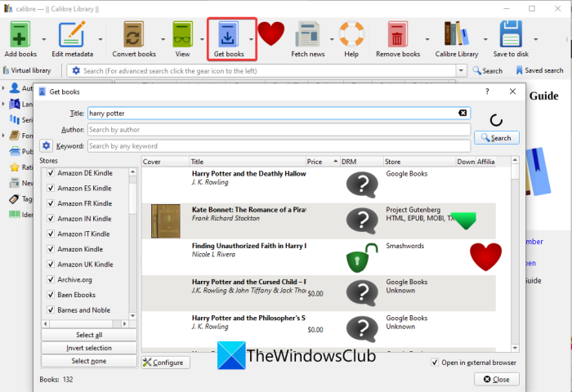Open the Fetch news dropdown arrow
The height and width of the screenshot is (392, 572).
tap(332, 39)
